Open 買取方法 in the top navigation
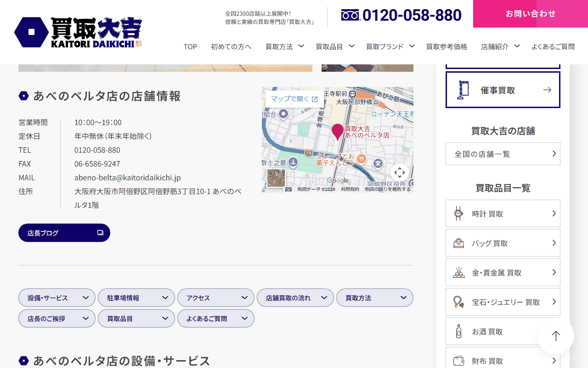The width and height of the screenshot is (588, 368). (x=284, y=46)
